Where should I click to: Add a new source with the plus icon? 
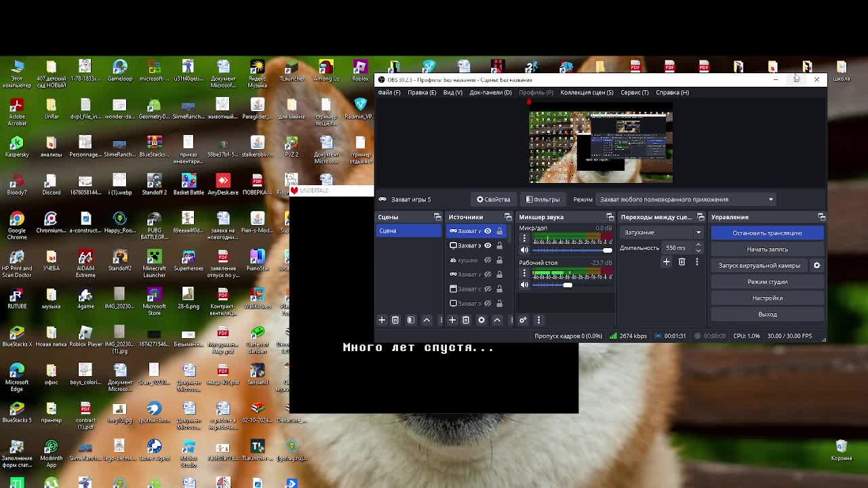(x=452, y=320)
